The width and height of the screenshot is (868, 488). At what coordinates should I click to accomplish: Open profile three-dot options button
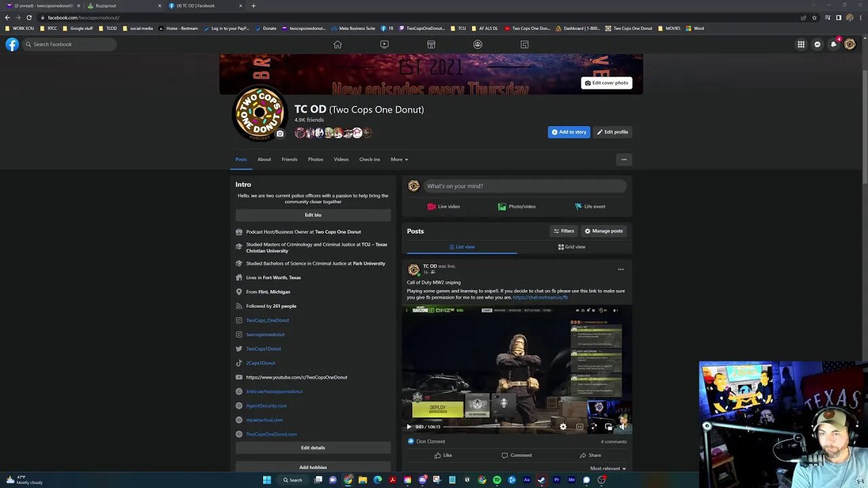tap(624, 159)
